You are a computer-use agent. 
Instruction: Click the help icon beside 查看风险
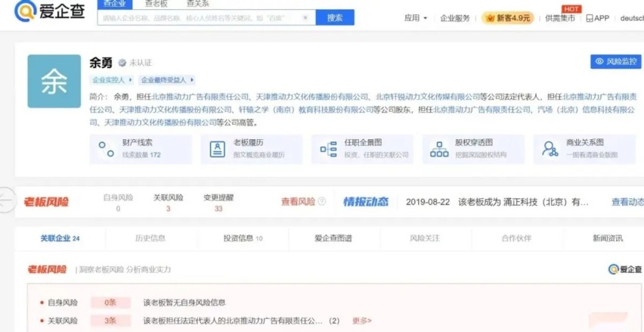(x=322, y=201)
